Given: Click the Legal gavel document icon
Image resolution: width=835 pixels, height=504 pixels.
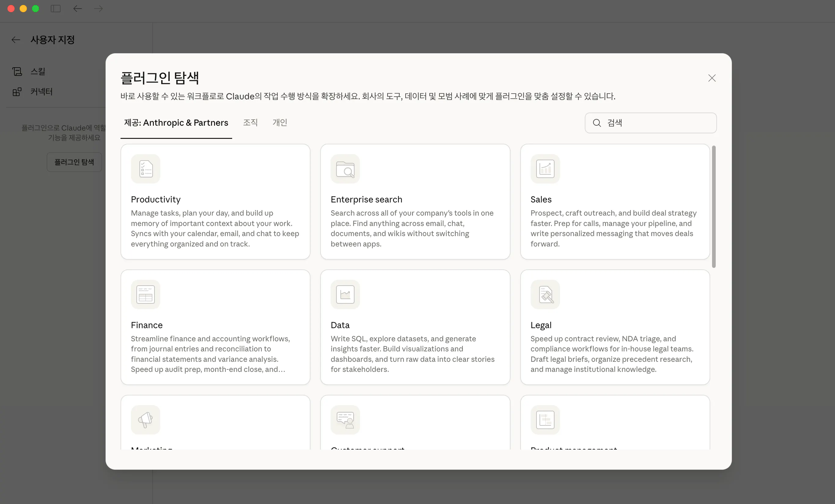Looking at the screenshot, I should (545, 294).
